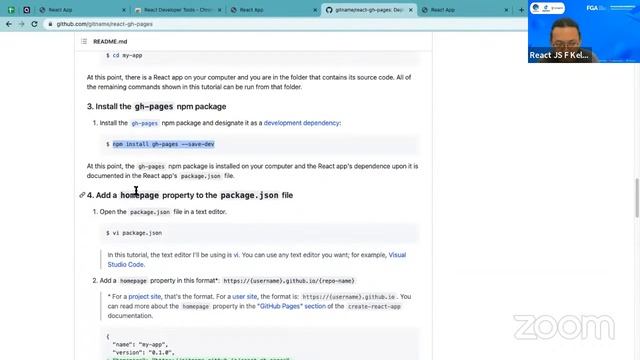
Task: Open a new tab with plus button
Action: click(521, 10)
